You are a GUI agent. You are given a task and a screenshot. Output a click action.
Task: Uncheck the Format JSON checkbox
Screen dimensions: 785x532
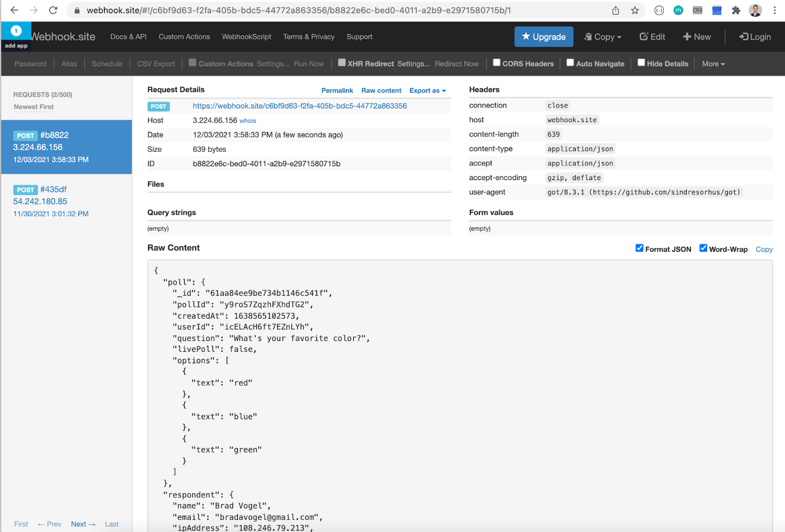(639, 248)
